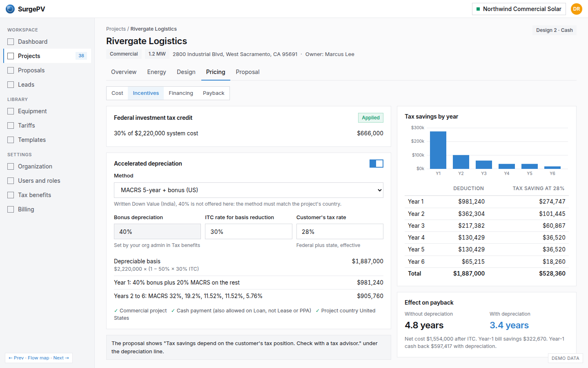Switch to the Design tab

186,72
